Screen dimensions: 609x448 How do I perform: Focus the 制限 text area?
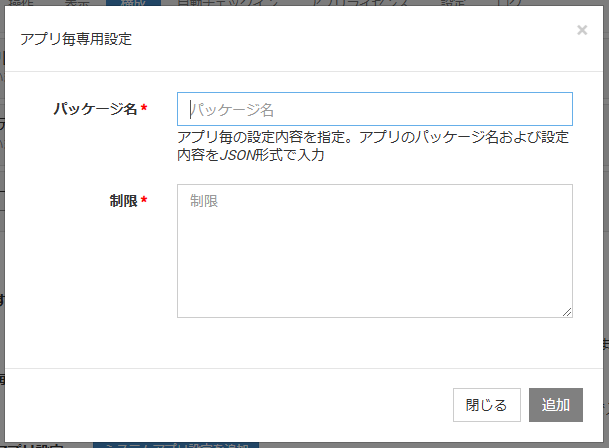374,250
